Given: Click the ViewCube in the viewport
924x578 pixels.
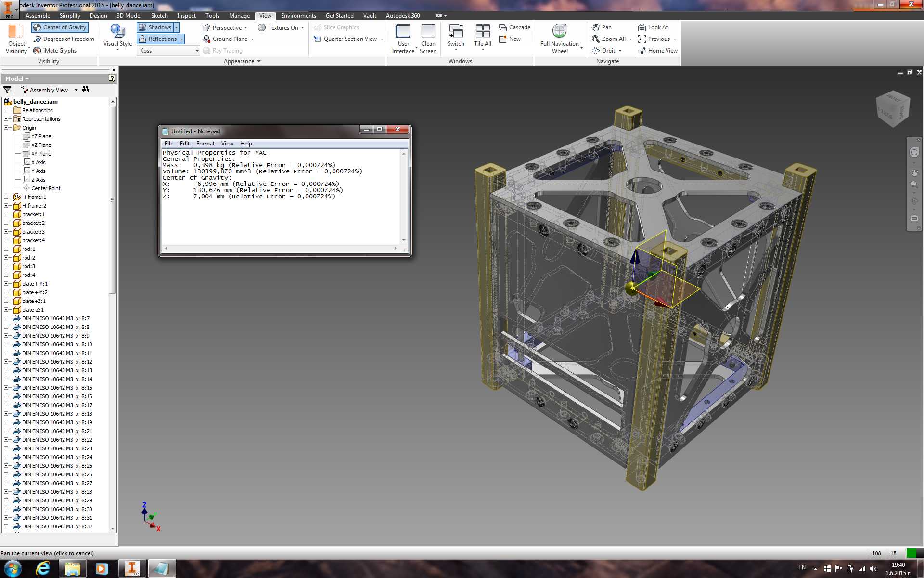Looking at the screenshot, I should pyautogui.click(x=893, y=109).
